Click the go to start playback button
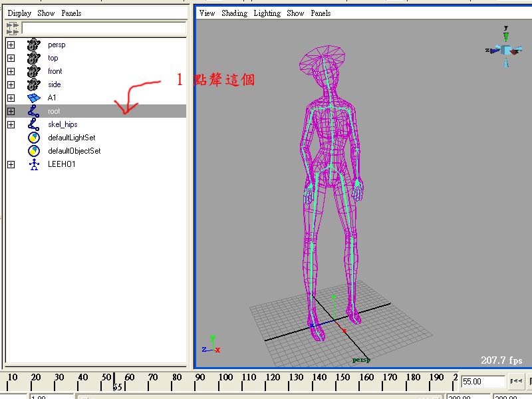This screenshot has width=532, height=399. 516,381
